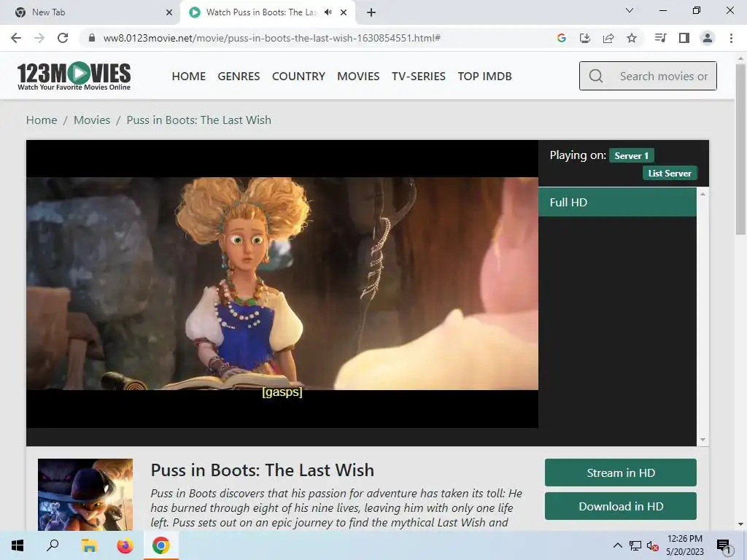Open the GENRES menu
The width and height of the screenshot is (747, 560).
click(239, 76)
